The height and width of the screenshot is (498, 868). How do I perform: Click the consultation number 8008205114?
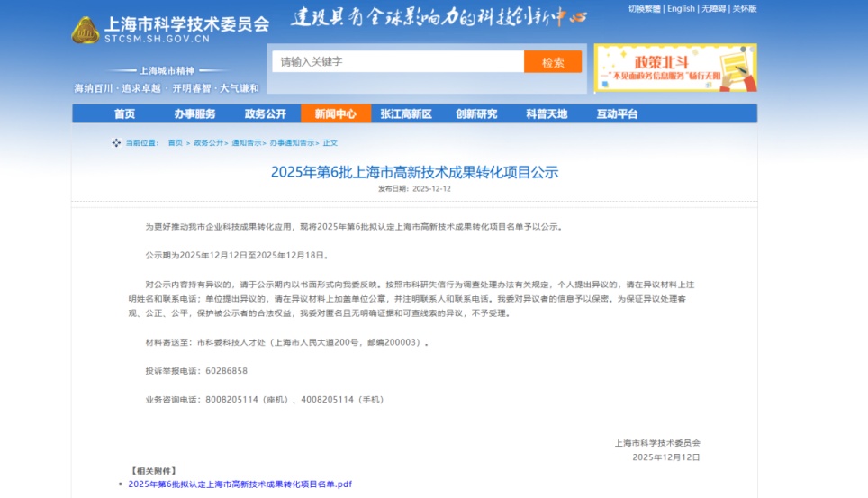pyautogui.click(x=232, y=400)
